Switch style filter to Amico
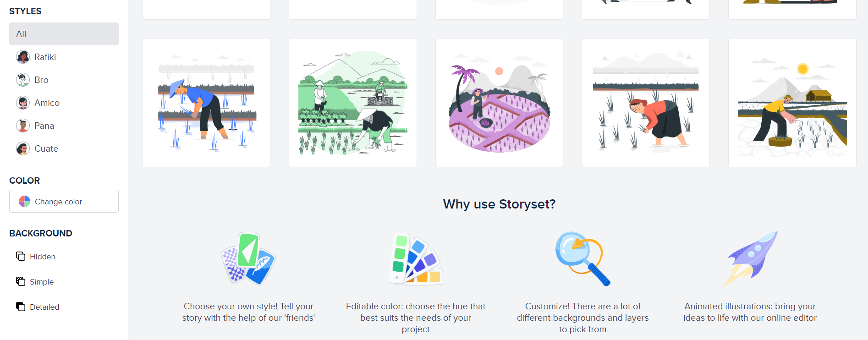Image resolution: width=868 pixels, height=340 pixels. pyautogui.click(x=47, y=103)
